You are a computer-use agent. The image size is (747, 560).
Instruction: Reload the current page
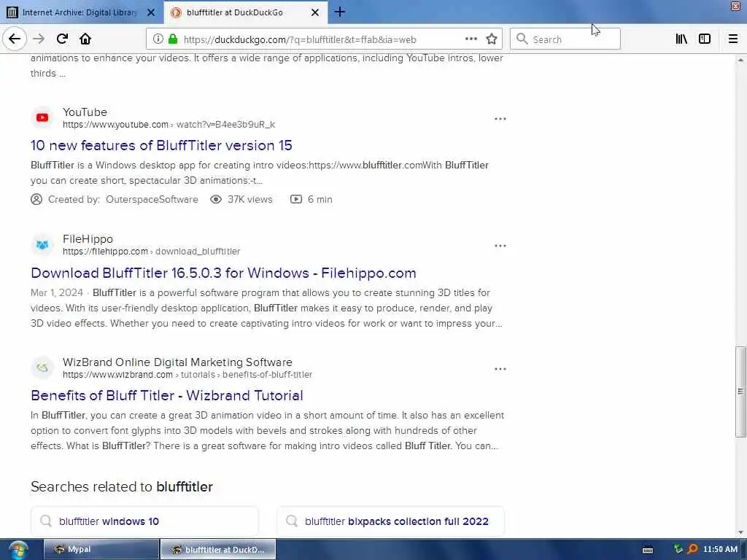(x=62, y=39)
